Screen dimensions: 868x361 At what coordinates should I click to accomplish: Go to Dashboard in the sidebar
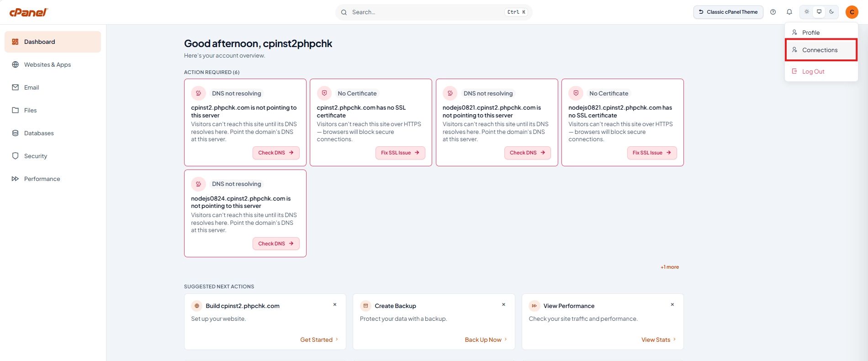pos(53,42)
